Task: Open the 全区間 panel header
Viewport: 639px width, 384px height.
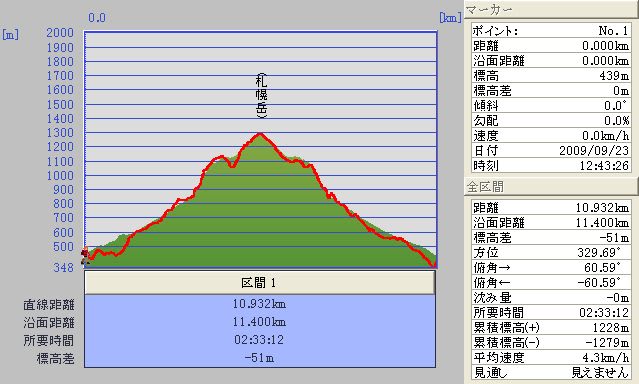Action: 551,187
